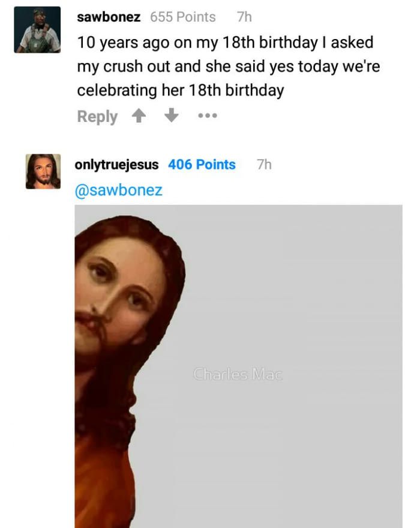Follow the @sawbonez mention link
The height and width of the screenshot is (528, 420).
(118, 190)
